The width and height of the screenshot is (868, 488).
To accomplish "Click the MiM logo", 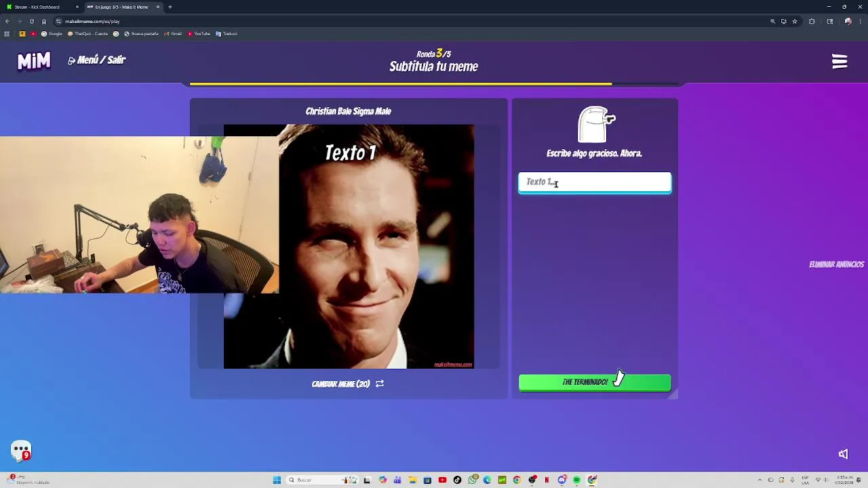I will click(x=34, y=61).
